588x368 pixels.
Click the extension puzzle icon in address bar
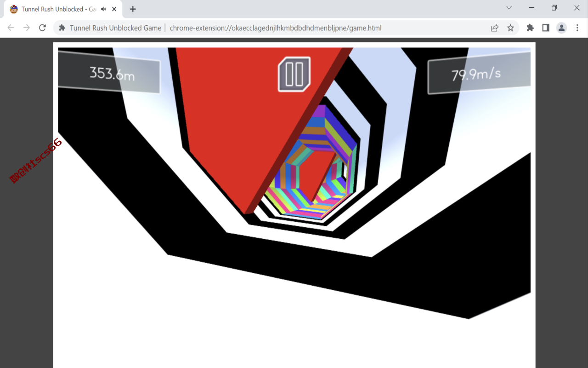click(x=62, y=28)
